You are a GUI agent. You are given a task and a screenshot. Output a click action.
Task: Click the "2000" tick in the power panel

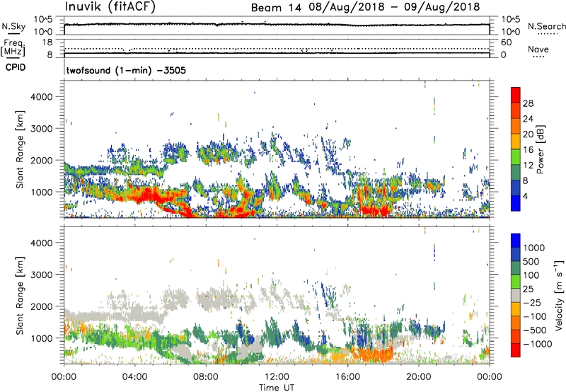pos(42,160)
